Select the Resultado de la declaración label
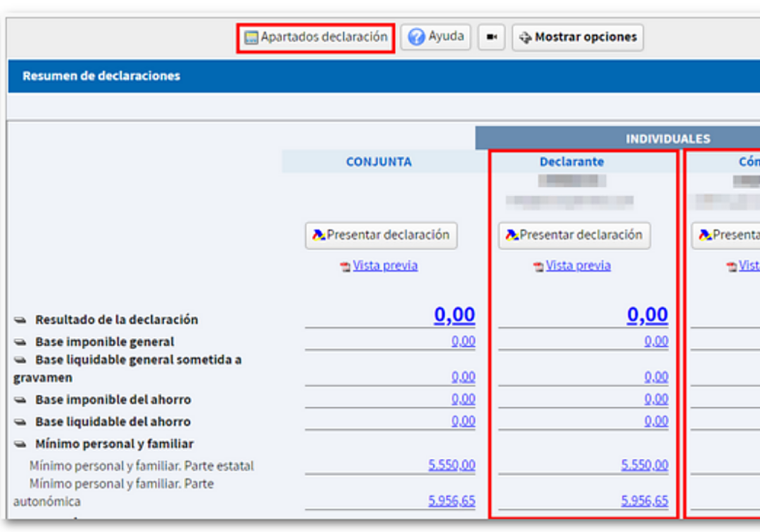 [x=117, y=320]
